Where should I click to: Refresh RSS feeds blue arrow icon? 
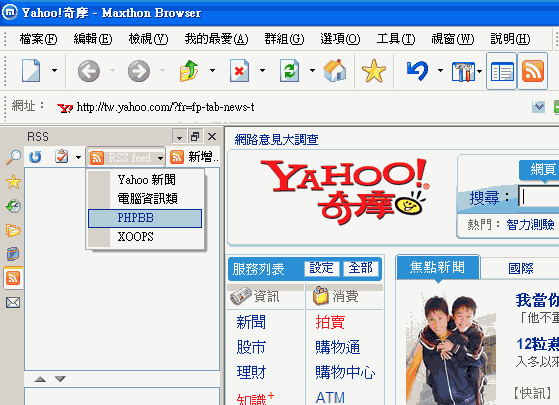pos(35,157)
